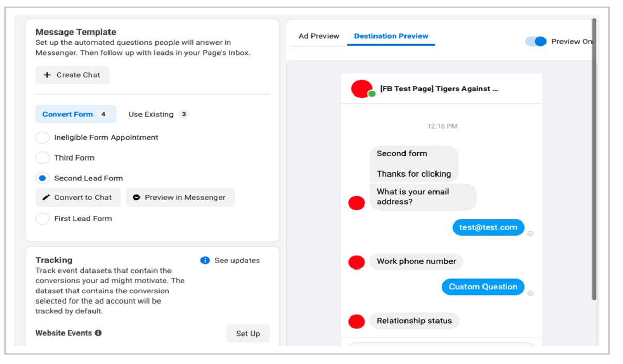Screen dimensions: 623x364
Task: Click the page avatar in the chat header
Action: (x=362, y=89)
